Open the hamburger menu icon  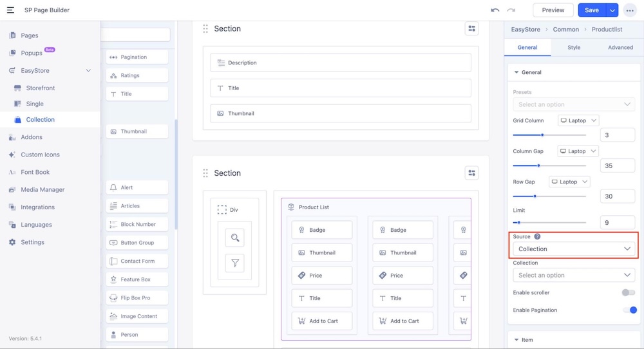pyautogui.click(x=10, y=10)
